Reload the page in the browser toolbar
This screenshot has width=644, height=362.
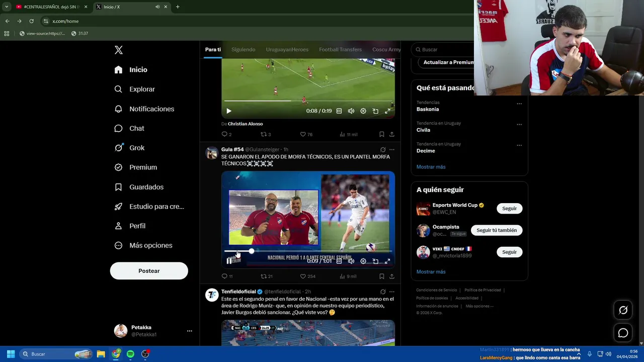(x=31, y=21)
